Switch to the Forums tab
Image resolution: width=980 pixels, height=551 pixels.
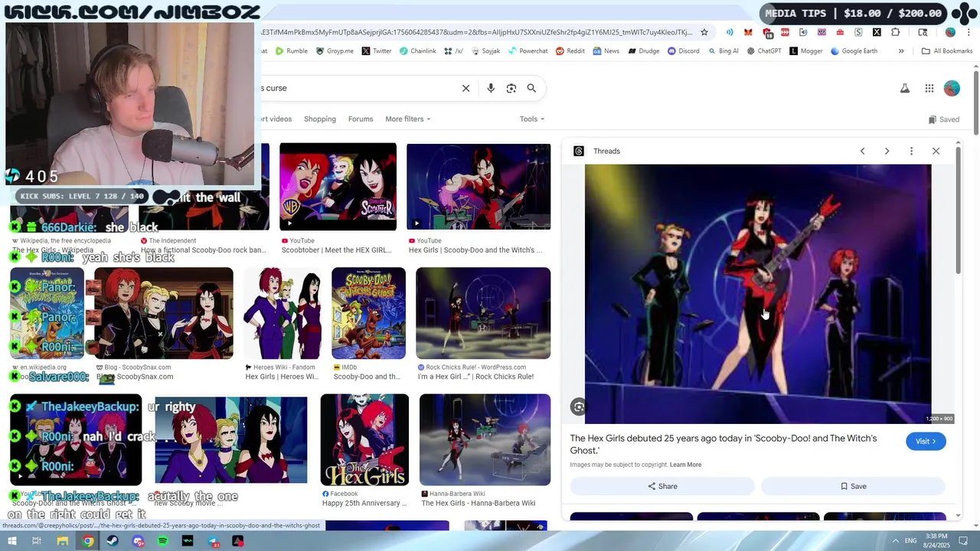pyautogui.click(x=361, y=119)
